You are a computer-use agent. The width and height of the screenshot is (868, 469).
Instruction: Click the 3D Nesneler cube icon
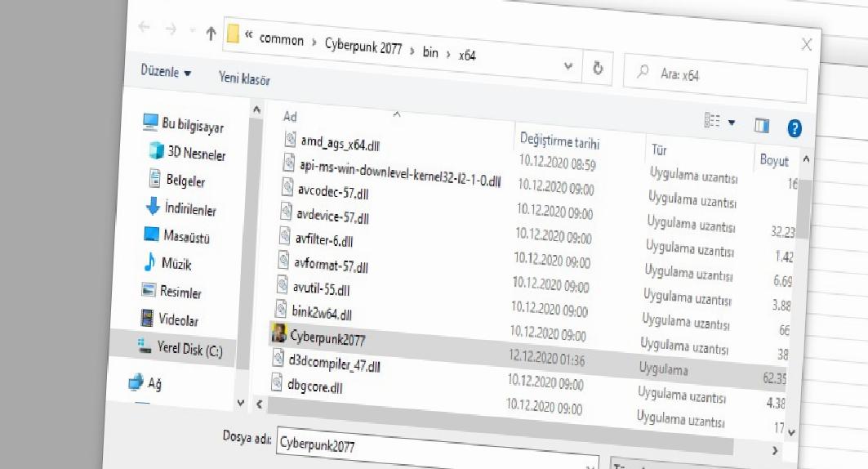point(157,150)
